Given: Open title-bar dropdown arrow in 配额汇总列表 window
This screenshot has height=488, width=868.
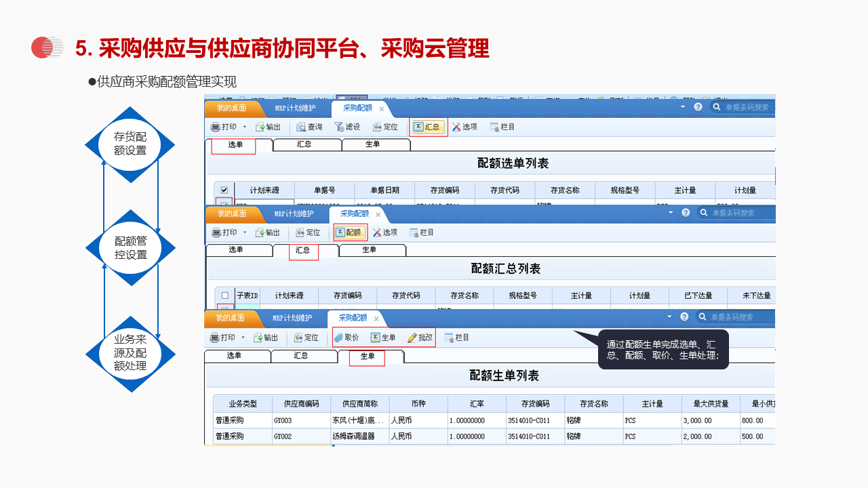Looking at the screenshot, I should [671, 212].
